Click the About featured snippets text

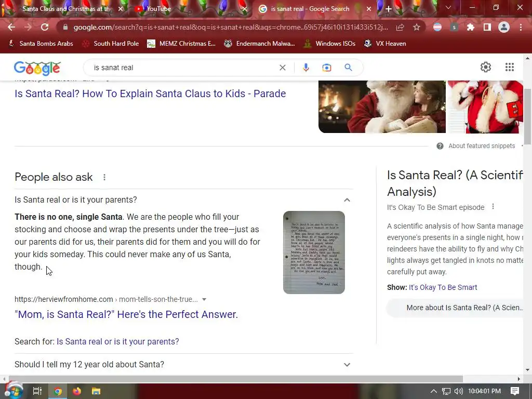(482, 146)
